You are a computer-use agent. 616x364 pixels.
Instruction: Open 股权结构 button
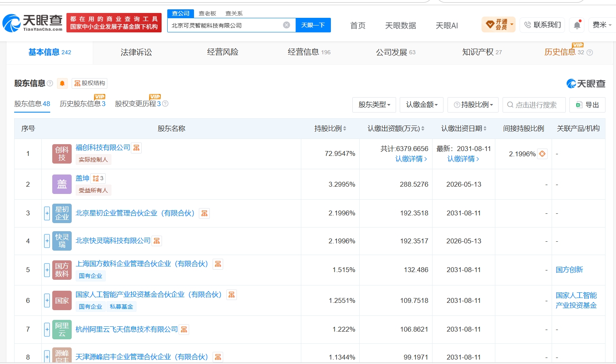(90, 83)
